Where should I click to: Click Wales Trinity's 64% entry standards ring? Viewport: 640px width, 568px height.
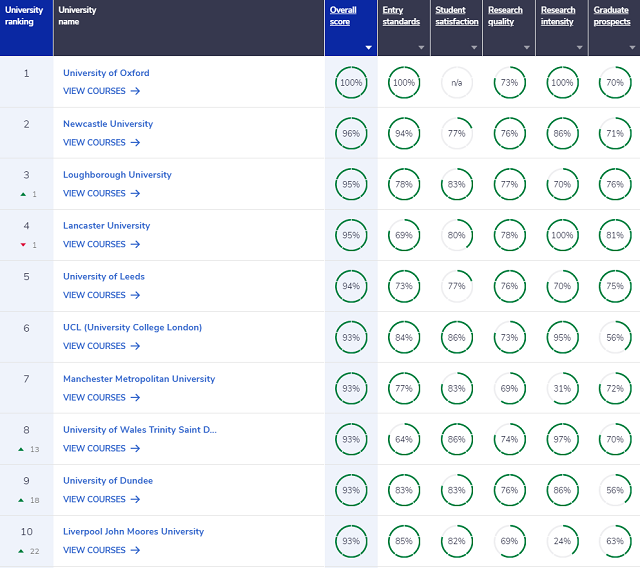(x=404, y=439)
